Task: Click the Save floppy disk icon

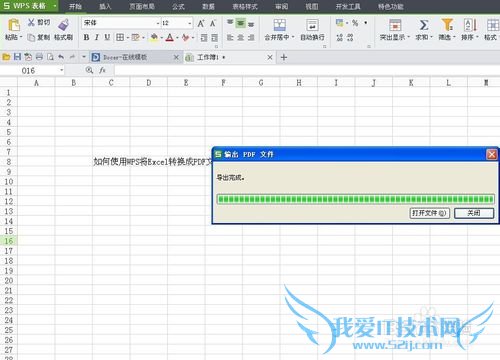Action: click(17, 57)
